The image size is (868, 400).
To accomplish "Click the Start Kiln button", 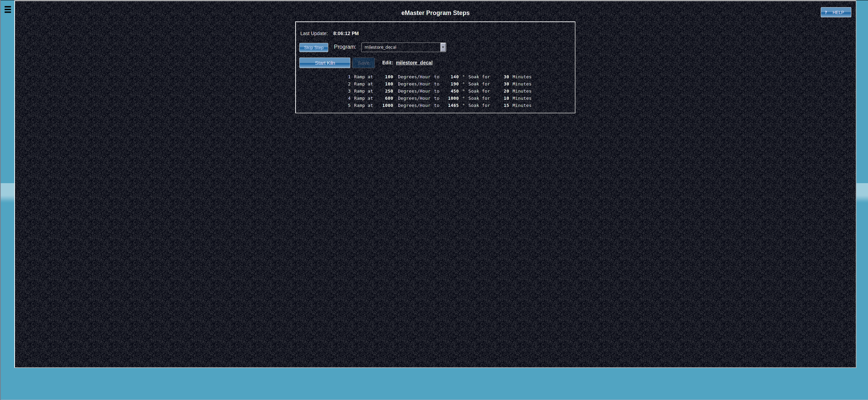I will (324, 63).
